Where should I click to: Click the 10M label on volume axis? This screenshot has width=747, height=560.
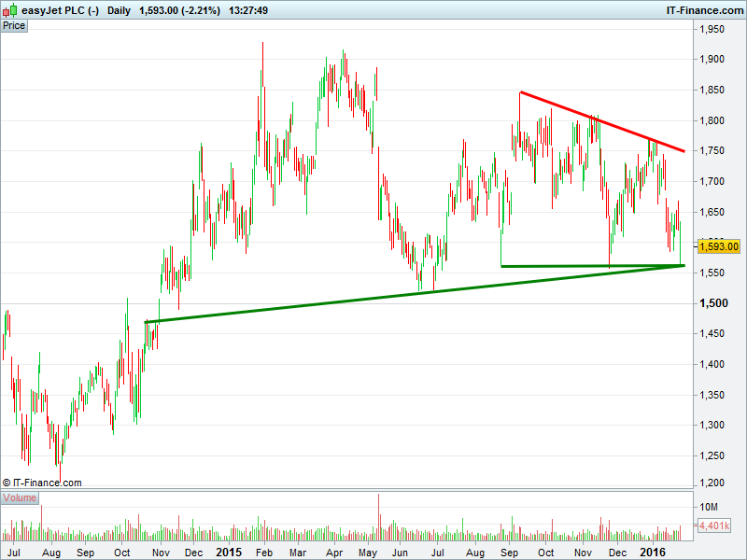710,507
